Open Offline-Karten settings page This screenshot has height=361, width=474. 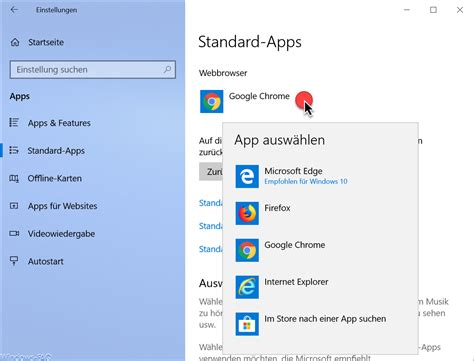pyautogui.click(x=55, y=178)
